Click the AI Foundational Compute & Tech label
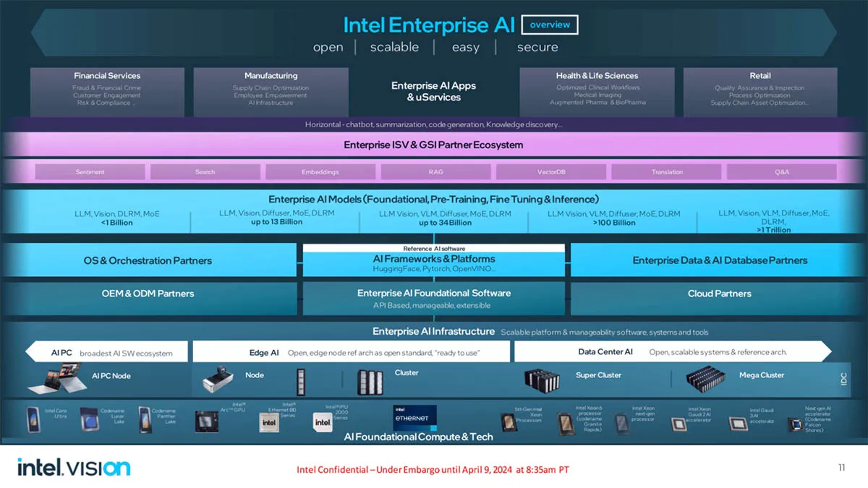868x488 pixels. (x=419, y=437)
